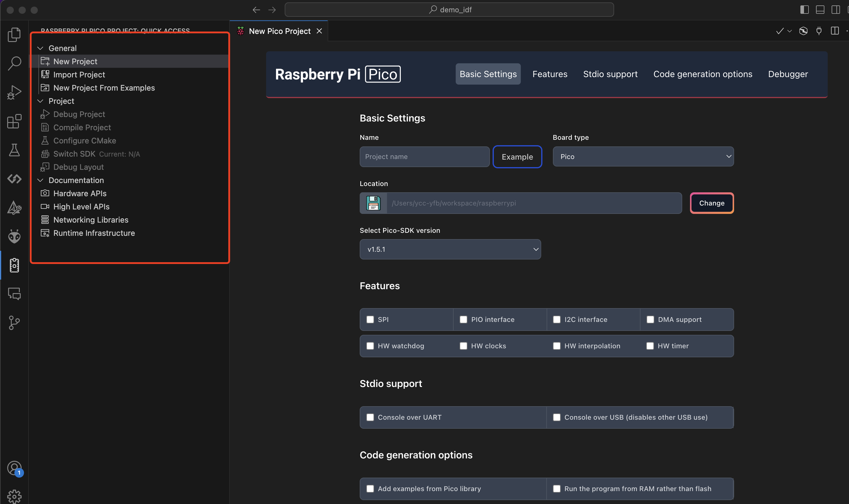The width and height of the screenshot is (849, 504).
Task: Enable DMA support checkbox
Action: click(x=650, y=319)
